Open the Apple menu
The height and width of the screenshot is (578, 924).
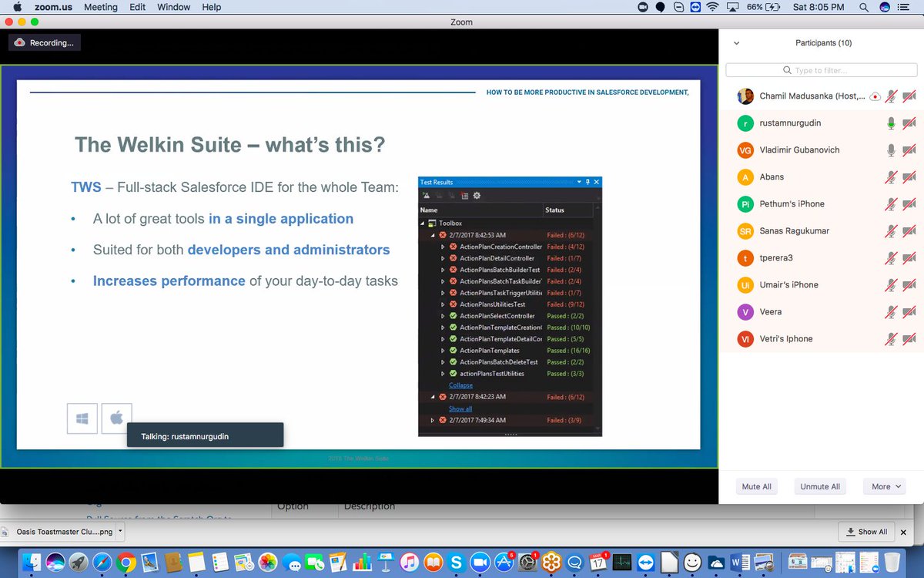(x=17, y=7)
